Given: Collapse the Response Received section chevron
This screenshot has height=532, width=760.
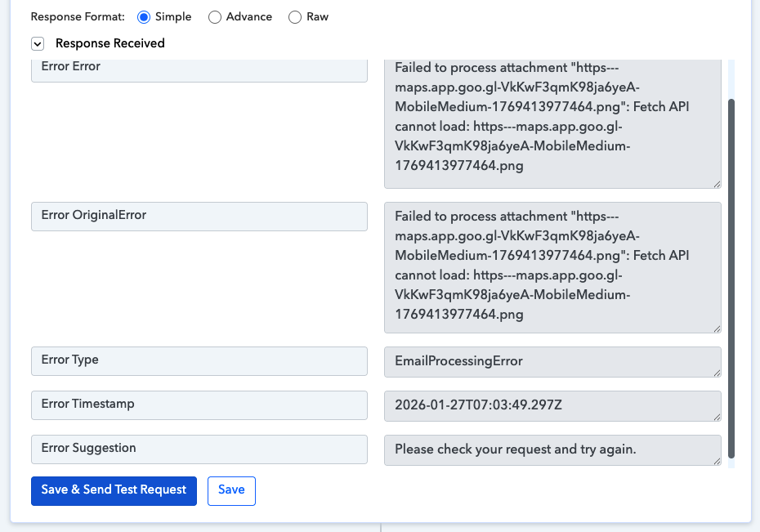Looking at the screenshot, I should click(38, 43).
